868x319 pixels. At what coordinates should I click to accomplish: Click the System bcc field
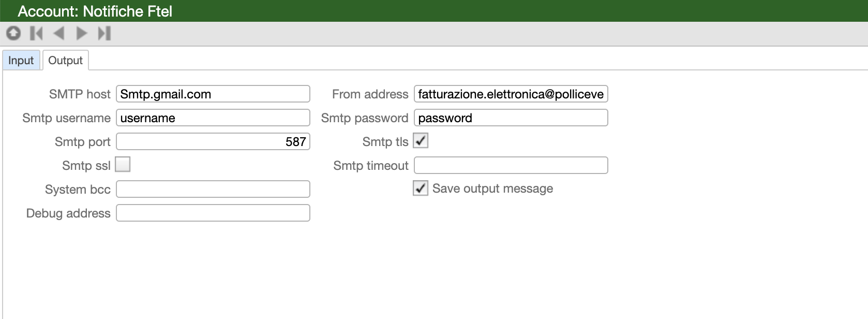pos(213,189)
